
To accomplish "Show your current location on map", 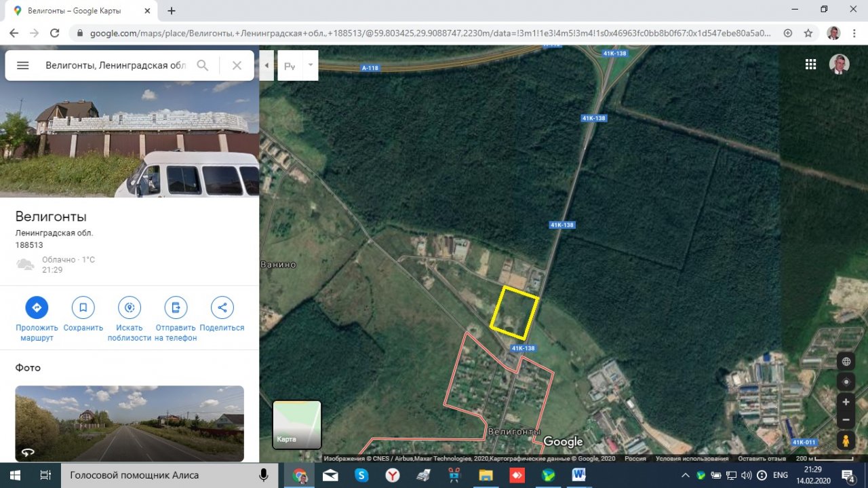I will point(846,381).
